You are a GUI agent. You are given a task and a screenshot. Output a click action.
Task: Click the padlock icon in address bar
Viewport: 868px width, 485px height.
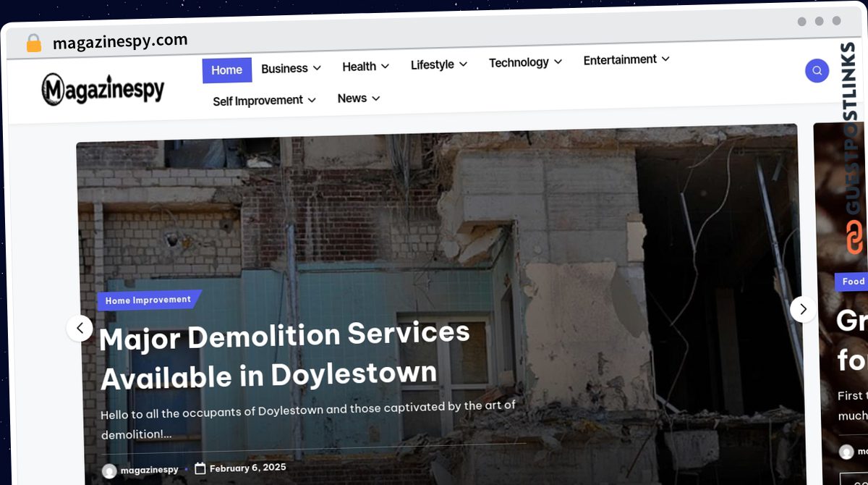33,43
